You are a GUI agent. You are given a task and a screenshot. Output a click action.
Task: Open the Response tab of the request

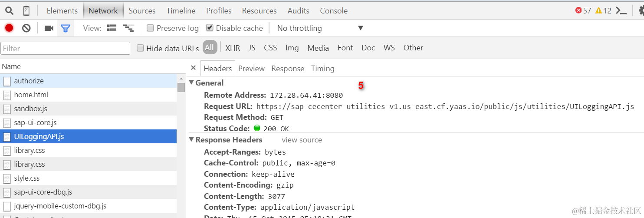click(x=288, y=69)
